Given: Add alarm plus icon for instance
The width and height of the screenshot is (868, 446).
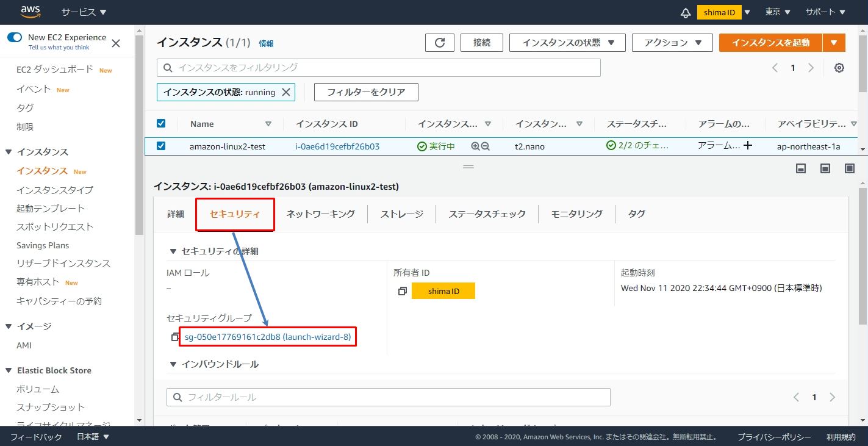Looking at the screenshot, I should click(748, 146).
